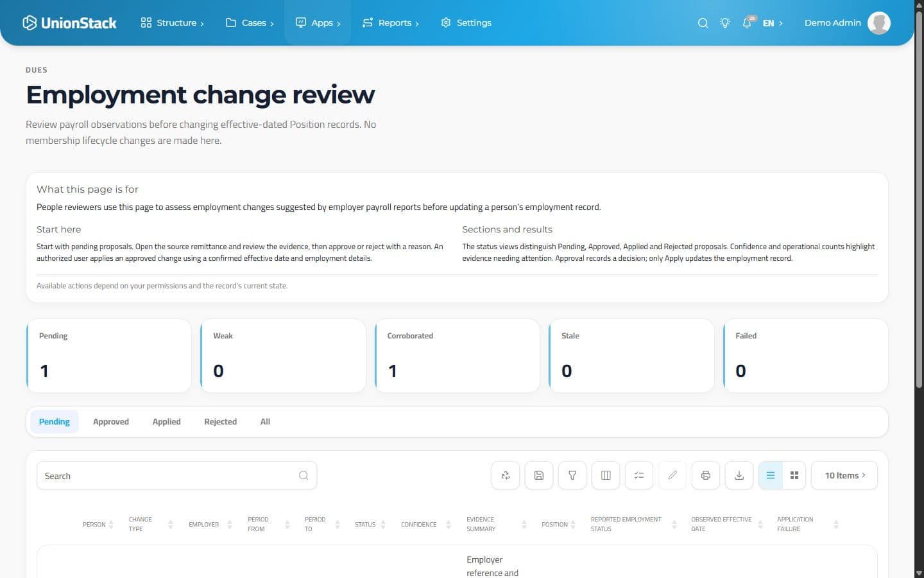Open the column chooser icon
Image resolution: width=924 pixels, height=578 pixels.
point(606,475)
